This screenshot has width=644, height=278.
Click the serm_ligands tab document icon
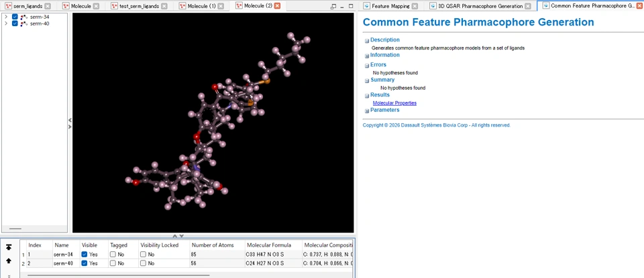pos(8,6)
